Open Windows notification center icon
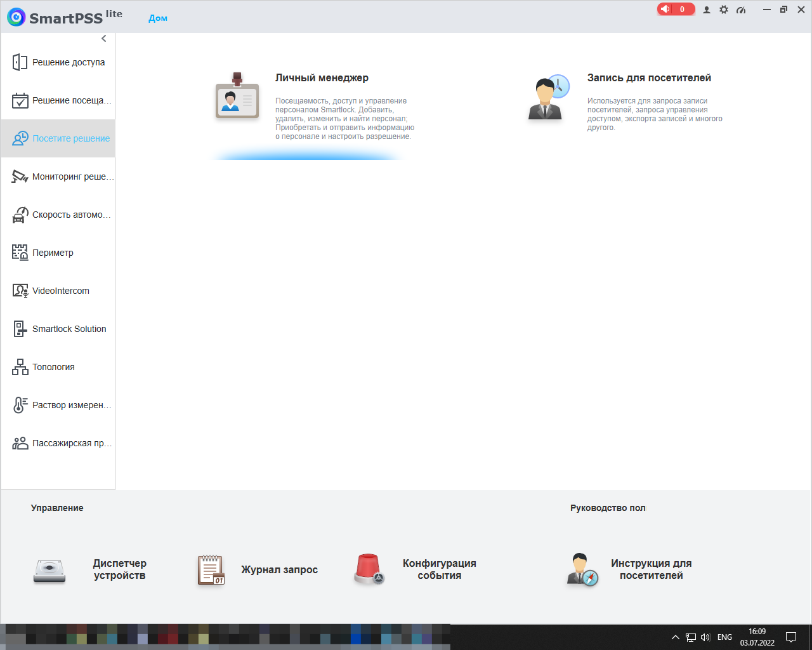This screenshot has width=812, height=650. (791, 637)
